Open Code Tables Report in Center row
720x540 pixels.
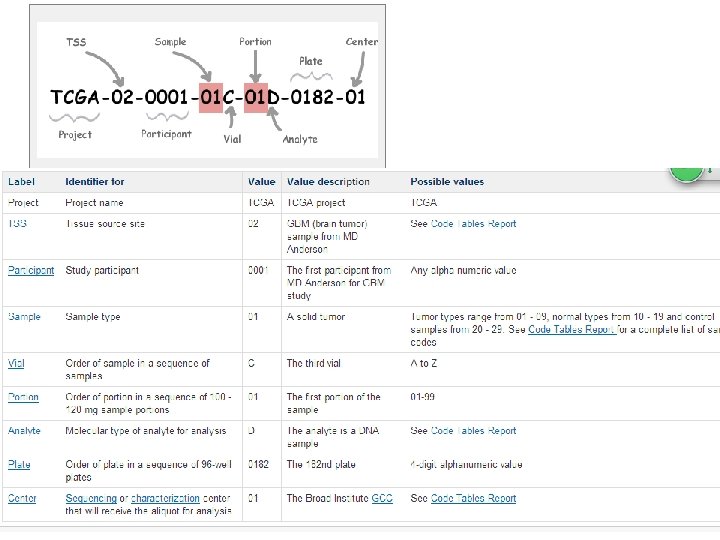(473, 498)
